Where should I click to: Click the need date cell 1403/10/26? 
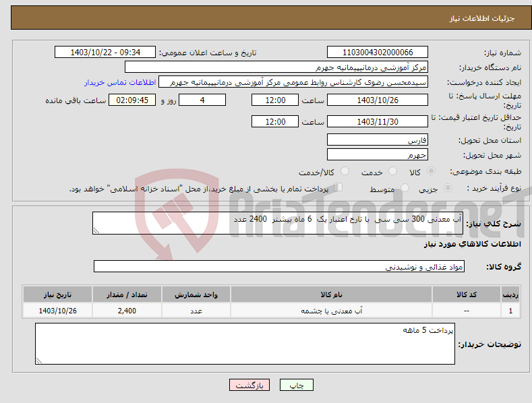(58, 311)
